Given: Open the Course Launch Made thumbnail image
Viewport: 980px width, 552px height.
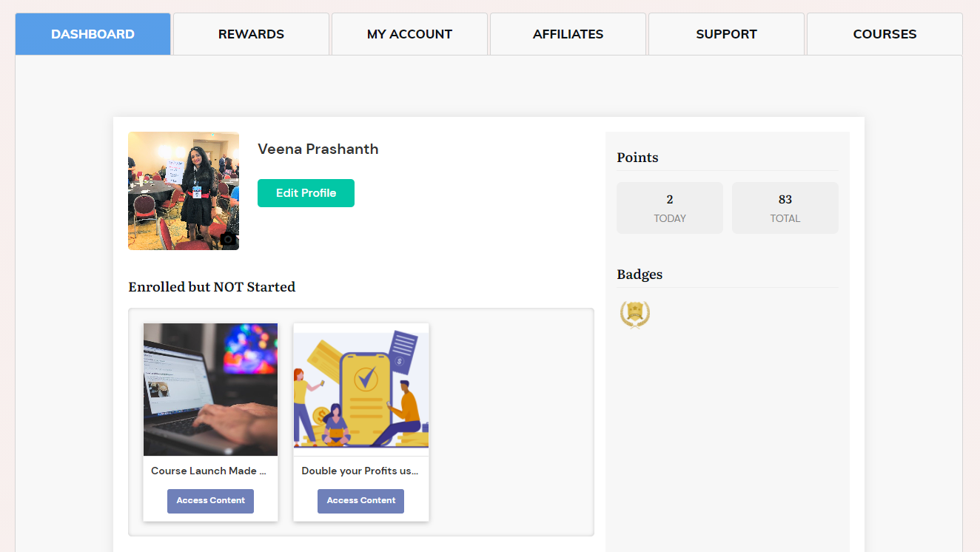Looking at the screenshot, I should 210,389.
